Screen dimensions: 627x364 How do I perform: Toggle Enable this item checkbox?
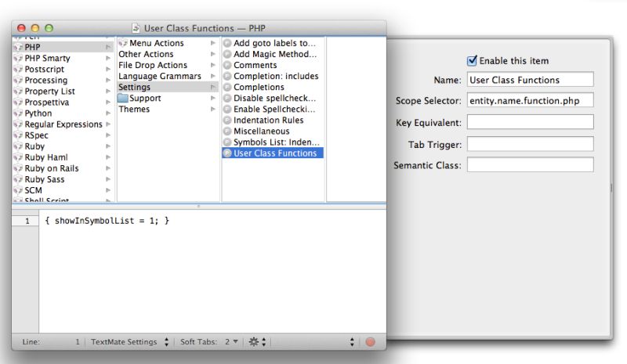tap(472, 61)
